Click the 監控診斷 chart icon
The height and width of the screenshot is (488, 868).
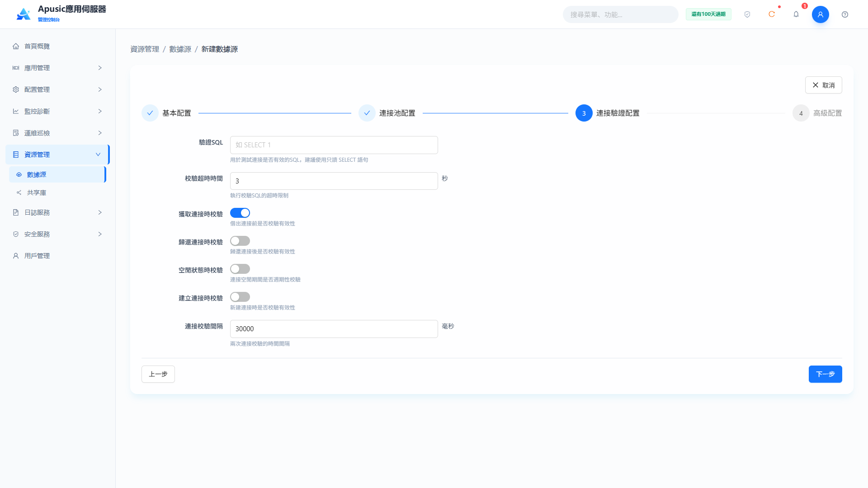click(16, 111)
